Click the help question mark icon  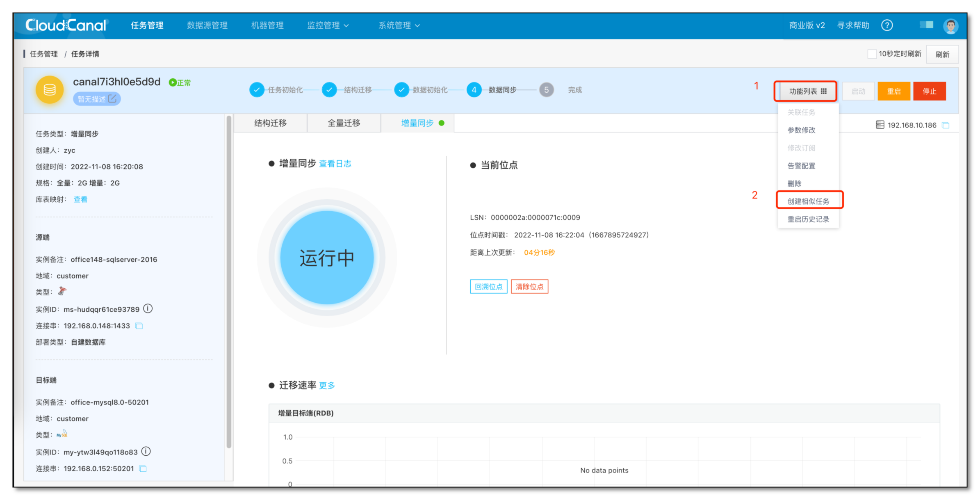pyautogui.click(x=887, y=25)
